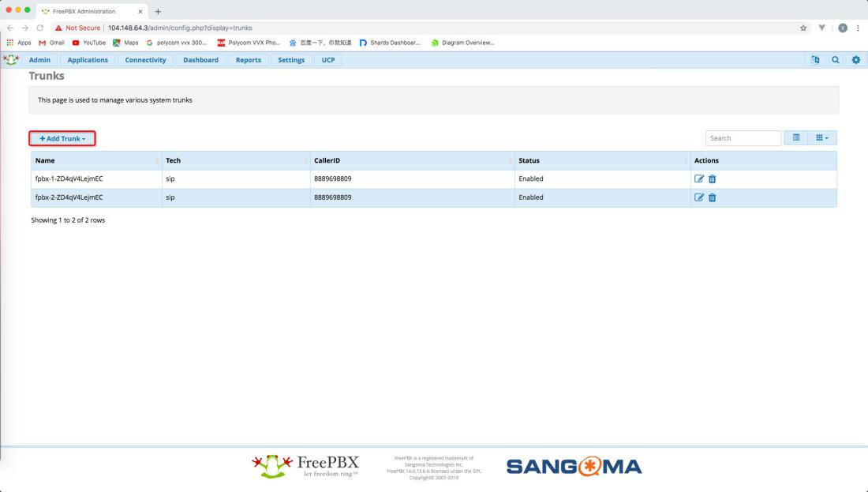Click the edit icon for trunk fpbx-1-ZD4qV4LejmEC
The height and width of the screenshot is (492, 868).
pyautogui.click(x=699, y=179)
